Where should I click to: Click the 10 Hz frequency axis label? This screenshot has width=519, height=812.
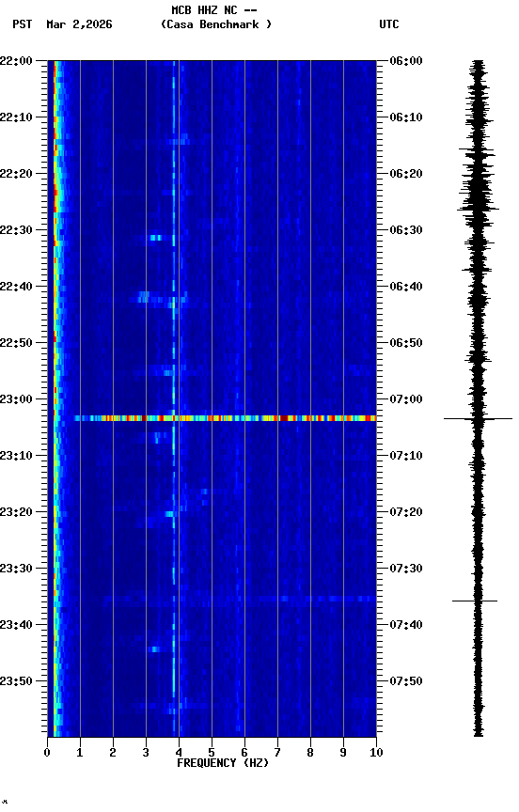(376, 753)
